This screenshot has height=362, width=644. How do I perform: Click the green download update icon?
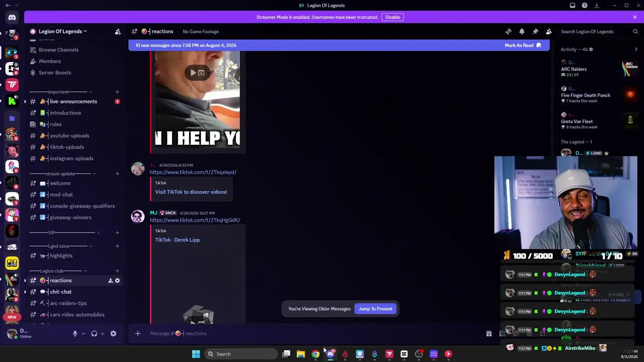tap(597, 6)
